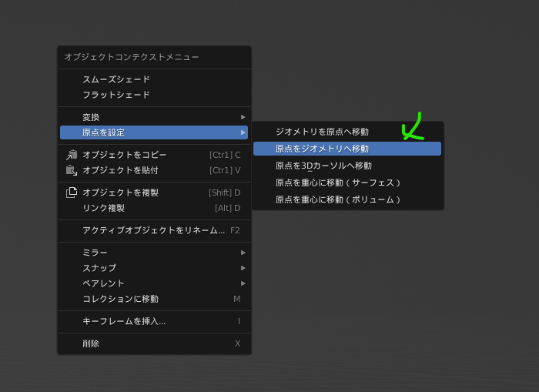This screenshot has width=539, height=392.
Task: Select 原点を重心に移動 (ボリューム) option
Action: (x=347, y=199)
